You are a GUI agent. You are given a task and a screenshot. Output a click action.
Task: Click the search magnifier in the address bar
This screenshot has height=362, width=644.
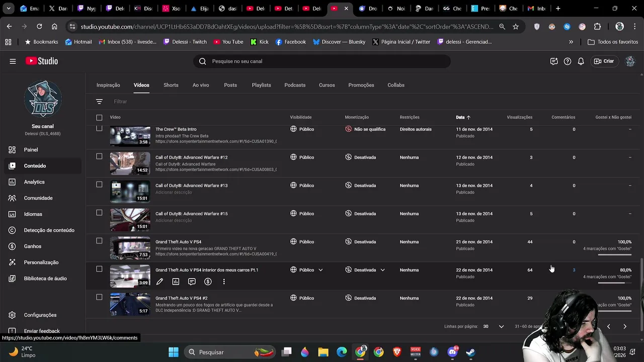(502, 27)
